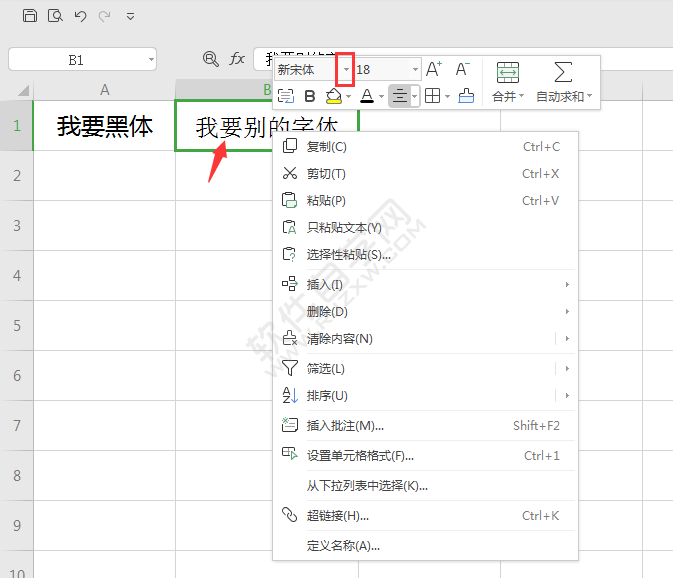Click the select-all corner triangle
This screenshot has height=578, width=673.
click(23, 90)
